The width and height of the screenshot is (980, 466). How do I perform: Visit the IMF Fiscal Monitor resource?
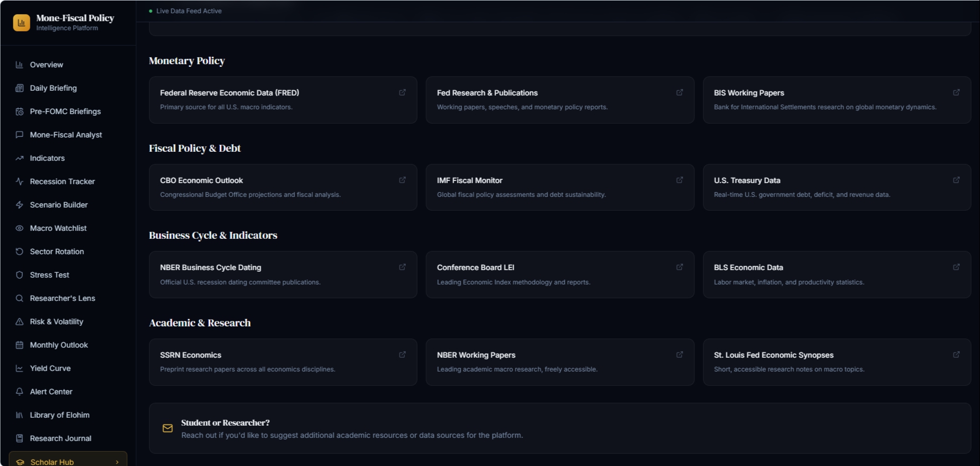(x=560, y=187)
